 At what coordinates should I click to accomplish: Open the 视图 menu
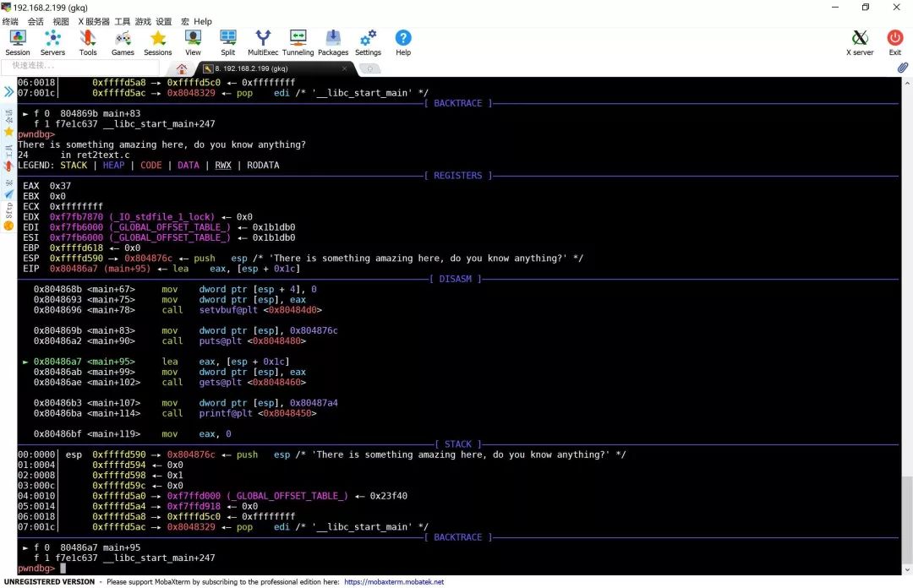61,21
